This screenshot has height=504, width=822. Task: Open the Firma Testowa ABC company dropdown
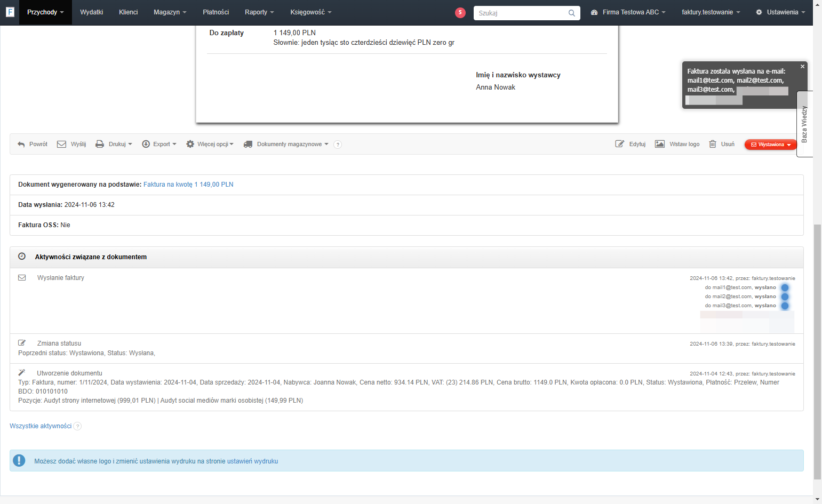pyautogui.click(x=628, y=12)
